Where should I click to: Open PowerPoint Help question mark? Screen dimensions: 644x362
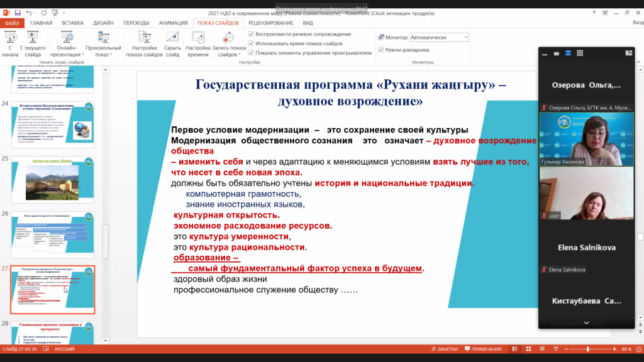point(594,13)
